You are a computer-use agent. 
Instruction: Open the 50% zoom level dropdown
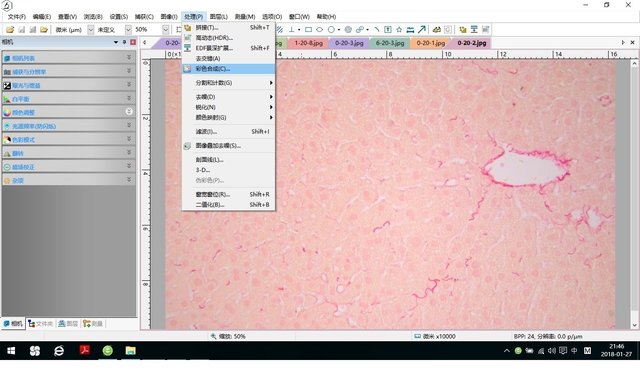coord(165,29)
